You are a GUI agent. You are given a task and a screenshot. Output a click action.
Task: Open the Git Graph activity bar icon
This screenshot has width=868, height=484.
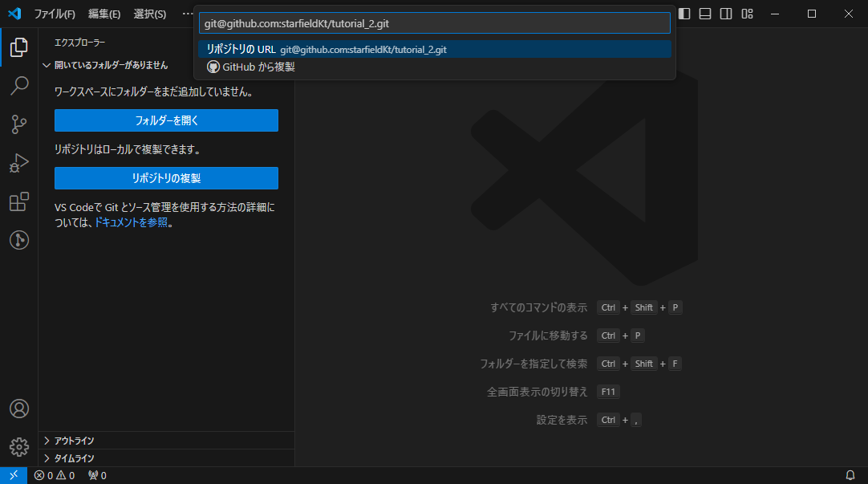(x=18, y=240)
